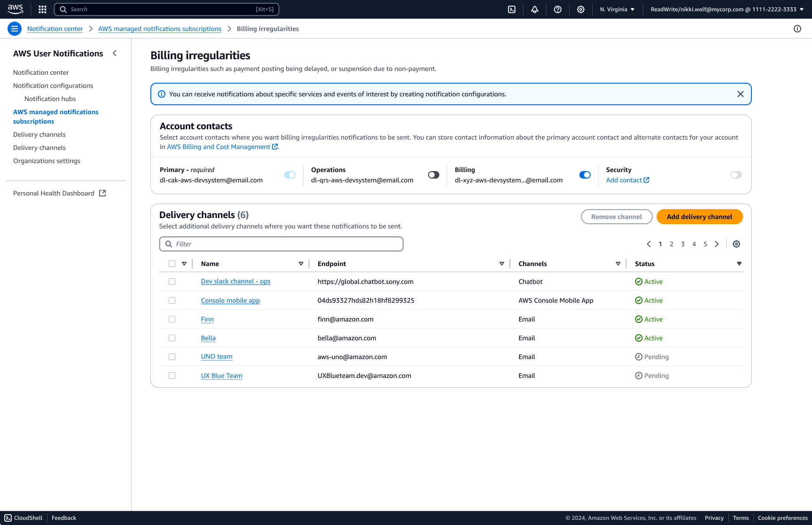812x525 pixels.
Task: Click the Add delivery channel button
Action: coord(700,217)
